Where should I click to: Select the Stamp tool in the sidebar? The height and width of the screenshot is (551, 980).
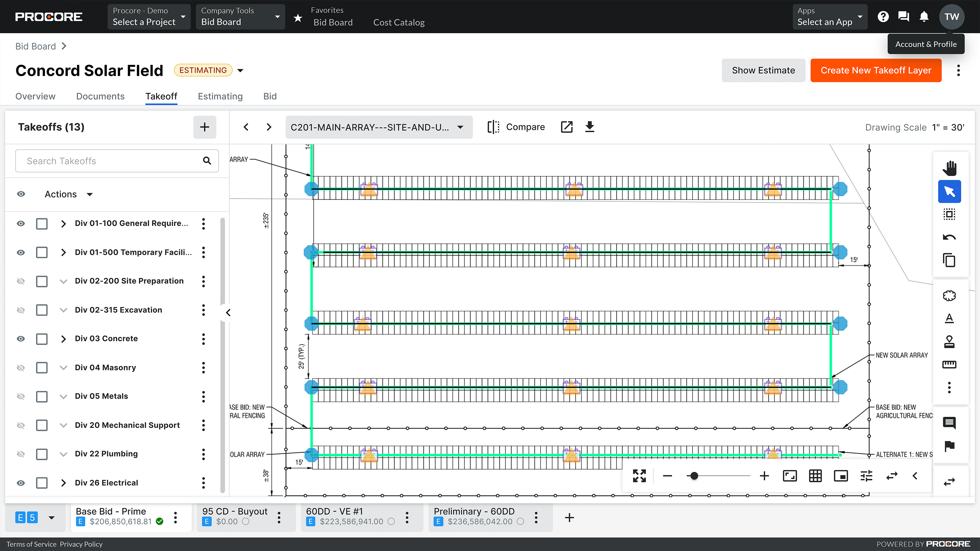point(949,341)
